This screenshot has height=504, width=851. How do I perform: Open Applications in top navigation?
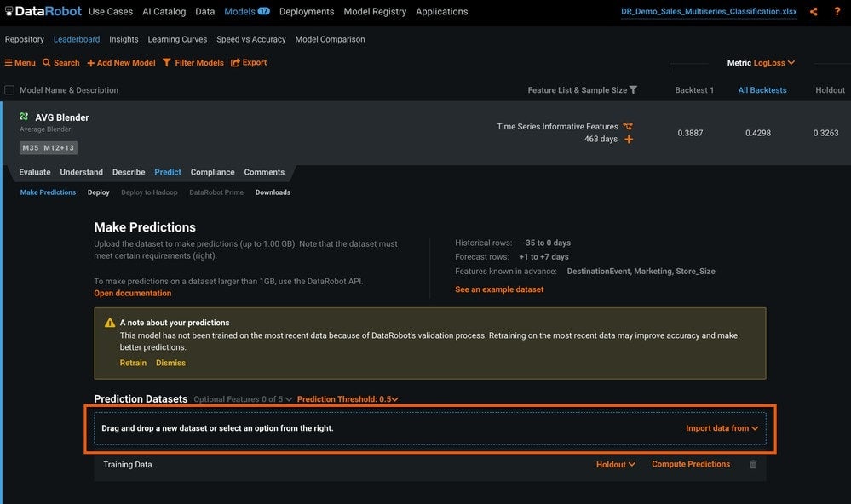click(442, 11)
